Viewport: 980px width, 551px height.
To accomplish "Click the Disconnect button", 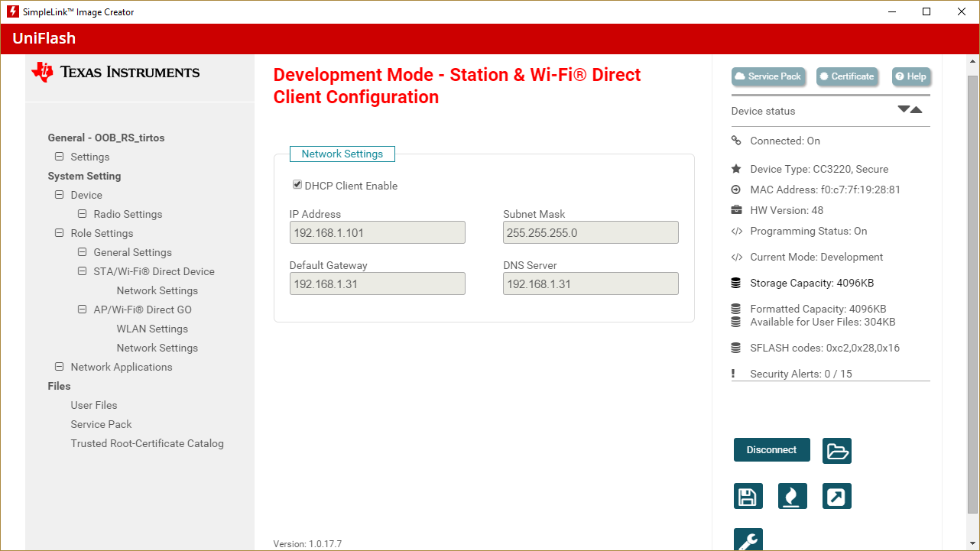I will click(x=771, y=450).
